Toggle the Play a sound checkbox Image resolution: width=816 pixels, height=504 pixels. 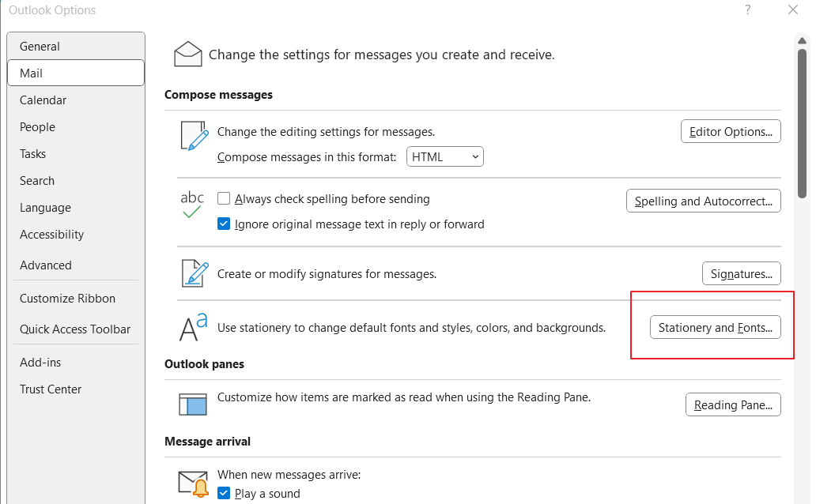224,494
